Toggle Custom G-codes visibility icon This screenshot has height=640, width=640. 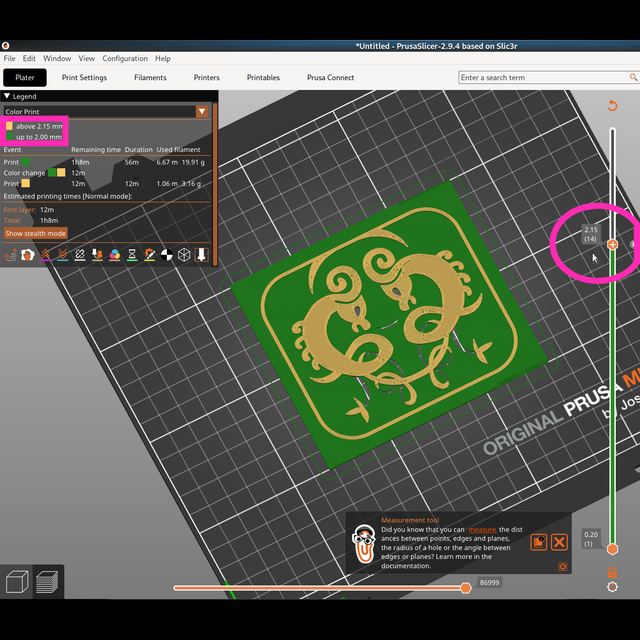(149, 255)
